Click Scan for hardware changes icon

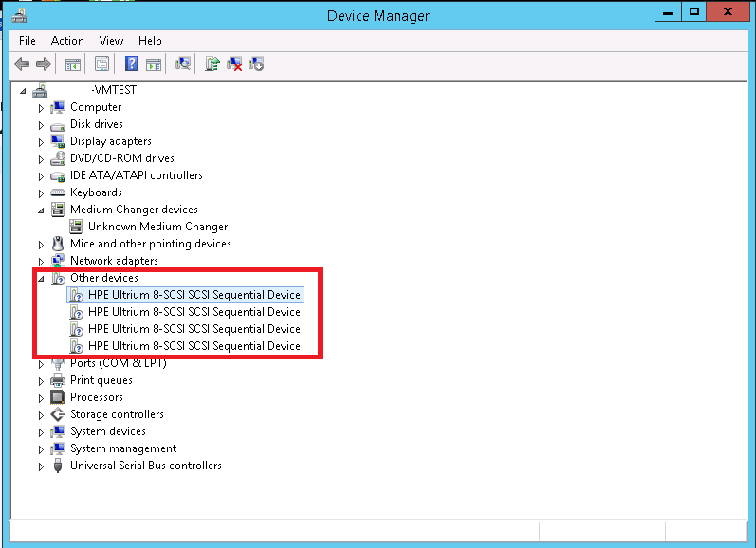click(x=183, y=64)
